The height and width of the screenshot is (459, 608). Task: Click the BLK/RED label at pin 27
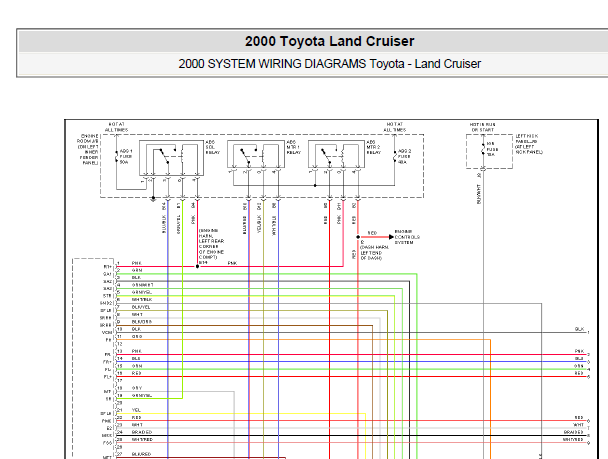click(x=142, y=454)
